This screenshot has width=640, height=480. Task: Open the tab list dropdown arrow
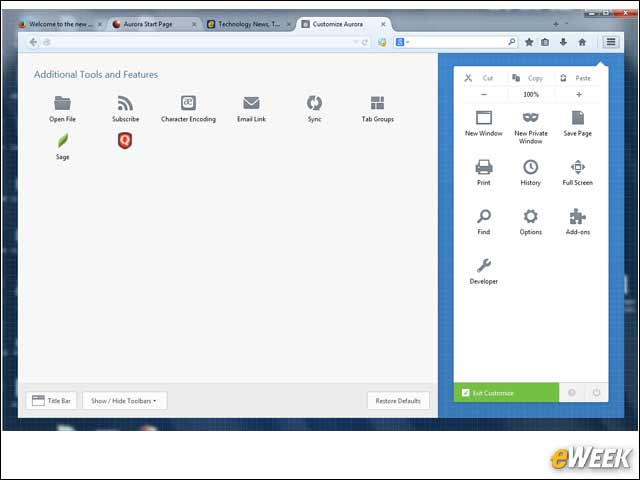(567, 24)
